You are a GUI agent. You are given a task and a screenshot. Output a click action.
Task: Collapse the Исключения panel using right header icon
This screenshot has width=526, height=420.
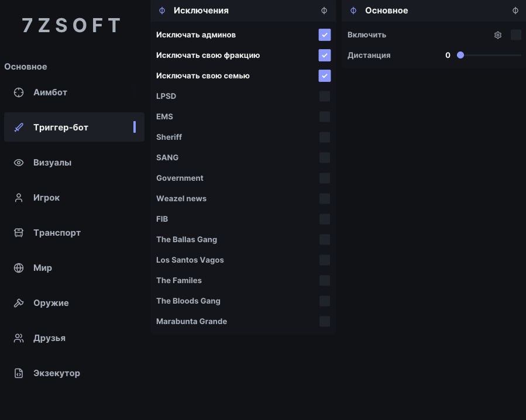324,11
